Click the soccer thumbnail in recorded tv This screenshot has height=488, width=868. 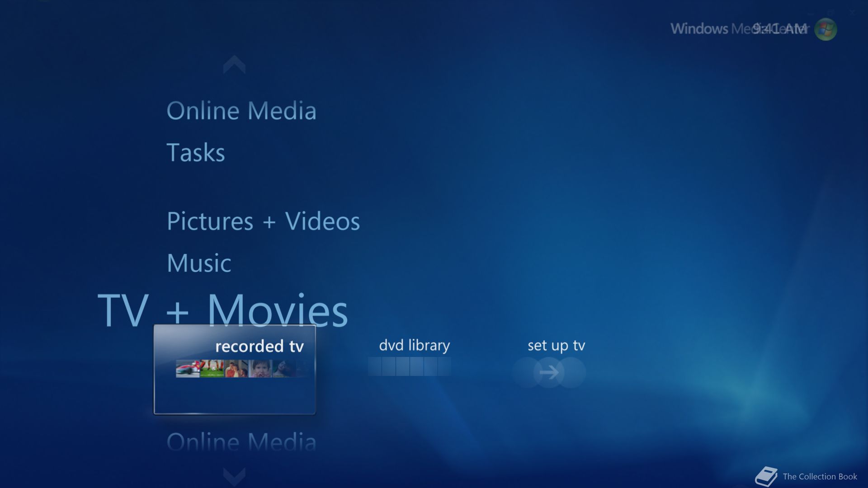212,369
